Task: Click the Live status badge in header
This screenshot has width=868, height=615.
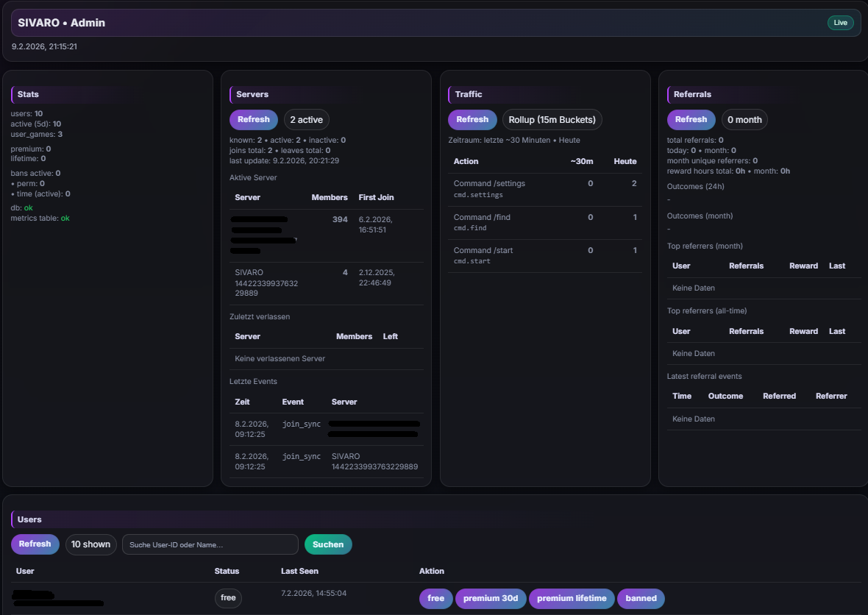Action: pyautogui.click(x=841, y=23)
